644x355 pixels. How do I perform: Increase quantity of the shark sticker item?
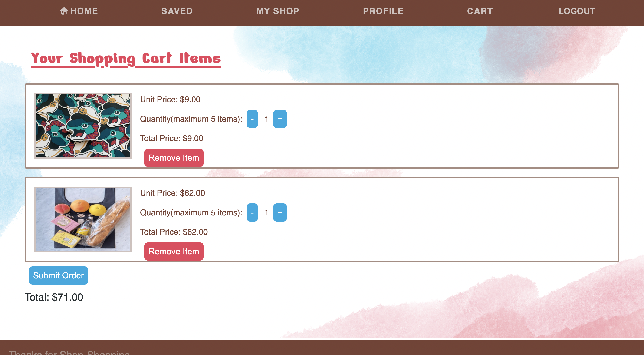[280, 119]
